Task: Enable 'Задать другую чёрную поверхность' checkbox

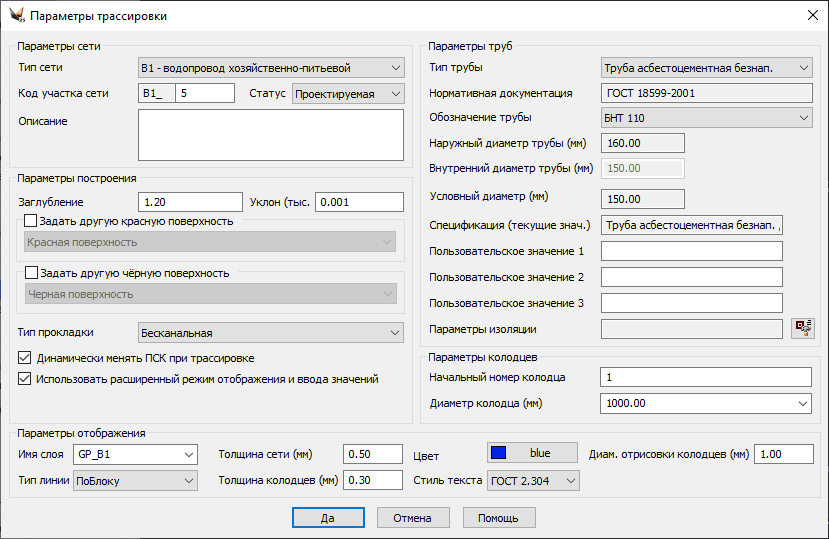Action: coord(31,273)
